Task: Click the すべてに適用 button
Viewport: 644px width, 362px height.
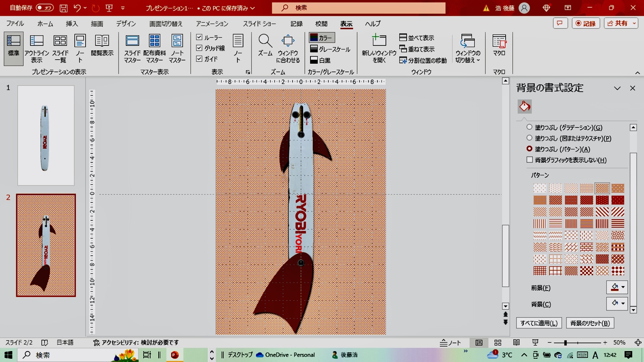Action: [539, 323]
